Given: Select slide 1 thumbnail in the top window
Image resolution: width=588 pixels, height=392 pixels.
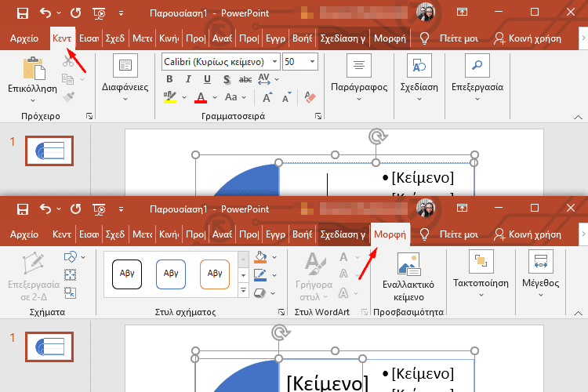Looking at the screenshot, I should click(x=49, y=151).
